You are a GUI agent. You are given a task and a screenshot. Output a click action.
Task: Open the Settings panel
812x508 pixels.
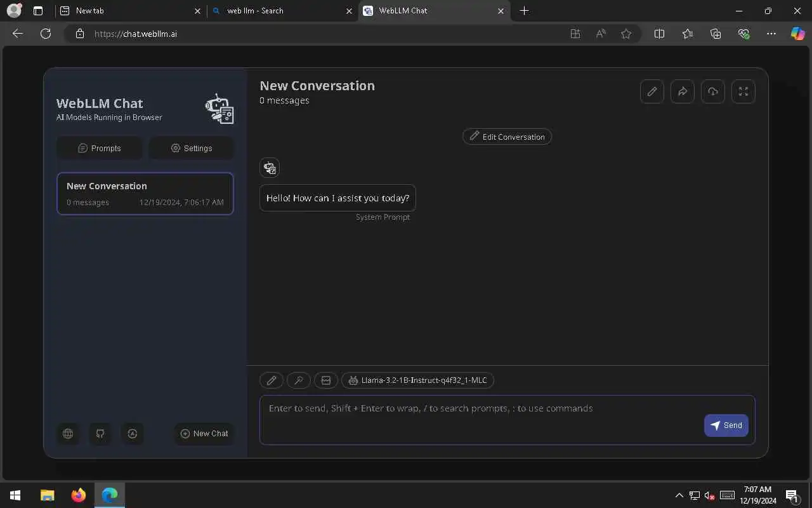[x=192, y=148]
